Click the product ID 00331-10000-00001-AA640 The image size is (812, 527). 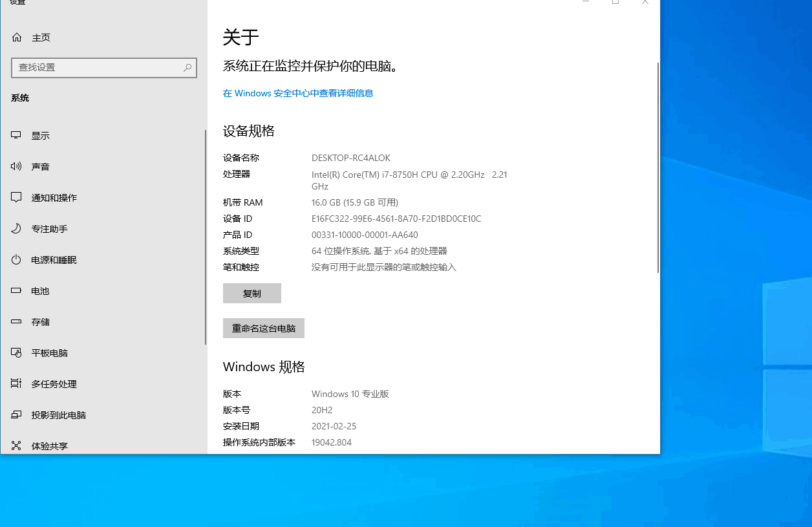point(365,235)
